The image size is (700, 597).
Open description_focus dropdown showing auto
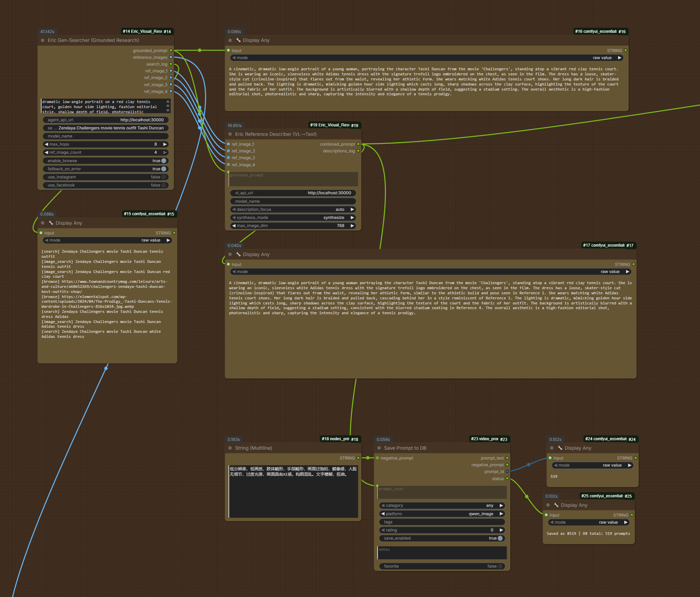click(x=293, y=209)
